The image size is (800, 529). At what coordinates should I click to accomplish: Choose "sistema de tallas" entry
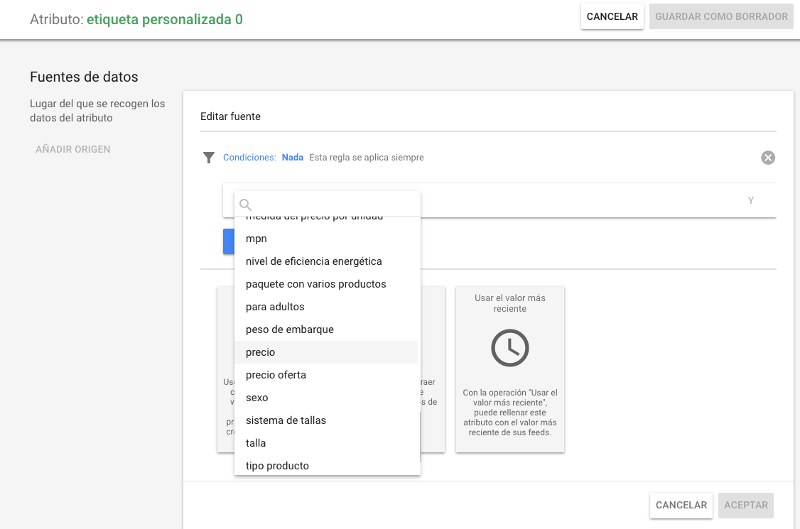pos(327,420)
